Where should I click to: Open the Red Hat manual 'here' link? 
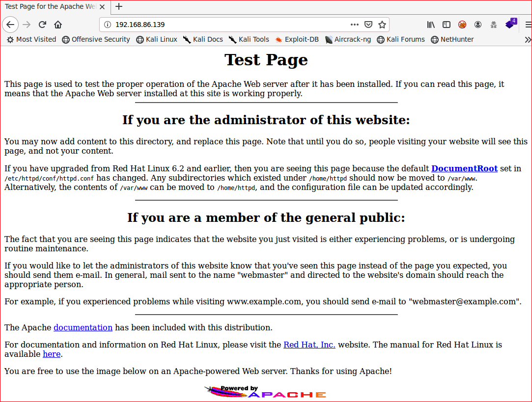coord(52,354)
